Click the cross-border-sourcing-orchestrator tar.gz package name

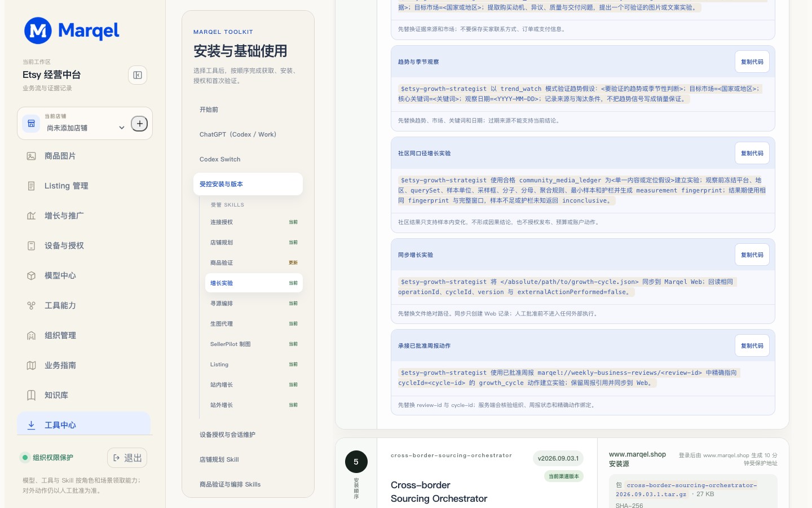pyautogui.click(x=686, y=489)
